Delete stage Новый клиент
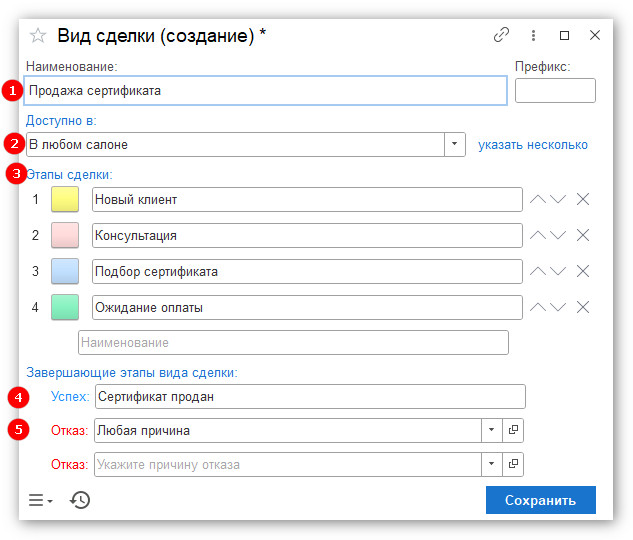Image resolution: width=633 pixels, height=540 pixels. (x=583, y=199)
